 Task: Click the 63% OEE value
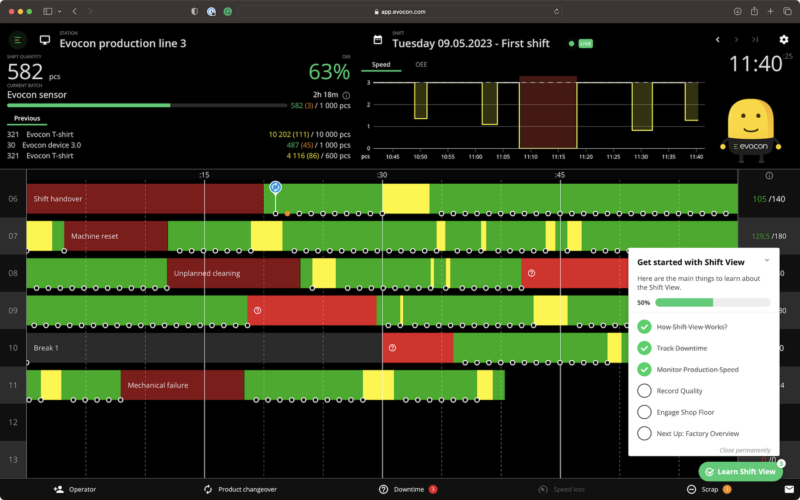(329, 72)
